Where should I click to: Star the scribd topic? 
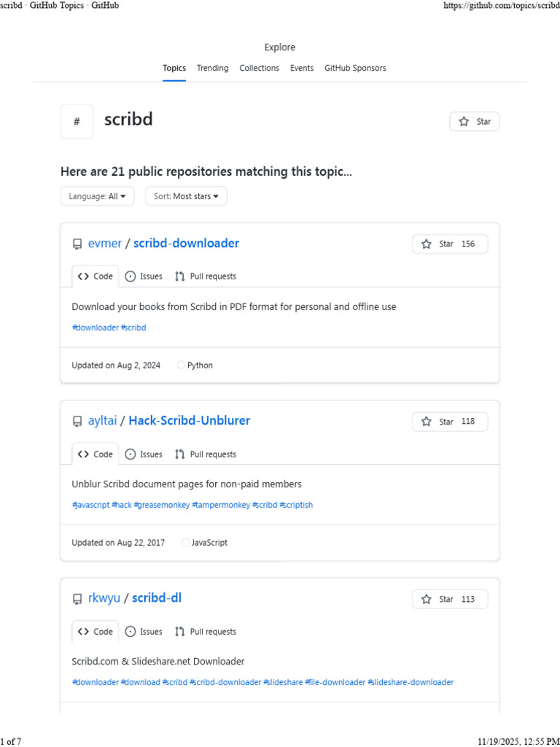(475, 122)
